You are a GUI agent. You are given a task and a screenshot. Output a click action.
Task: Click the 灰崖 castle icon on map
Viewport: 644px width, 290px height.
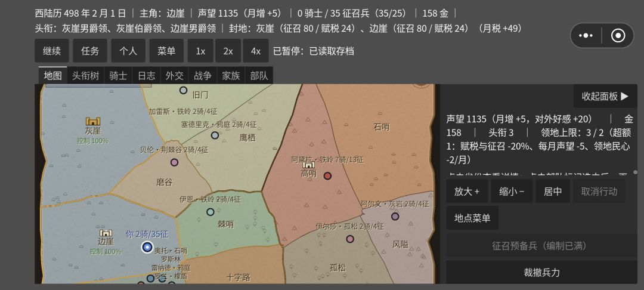(x=93, y=121)
